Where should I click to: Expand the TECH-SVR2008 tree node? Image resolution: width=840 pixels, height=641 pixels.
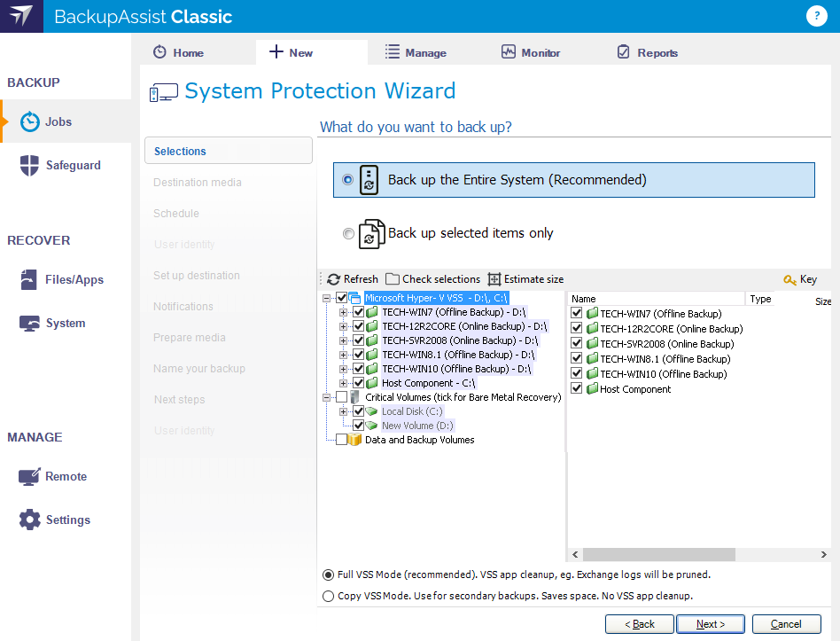(344, 340)
